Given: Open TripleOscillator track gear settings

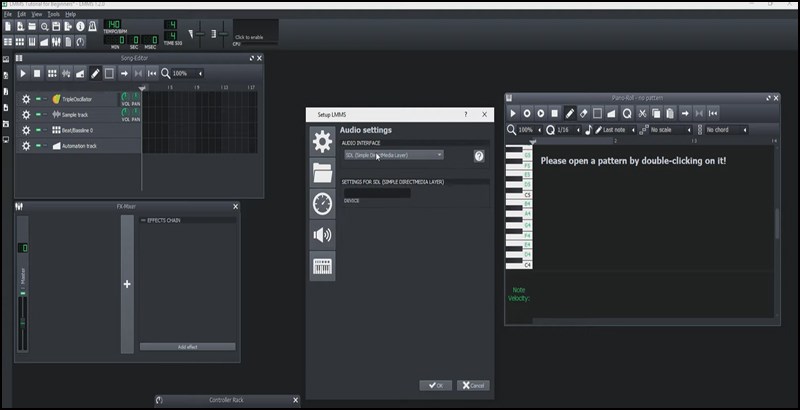Looking at the screenshot, I should click(26, 99).
